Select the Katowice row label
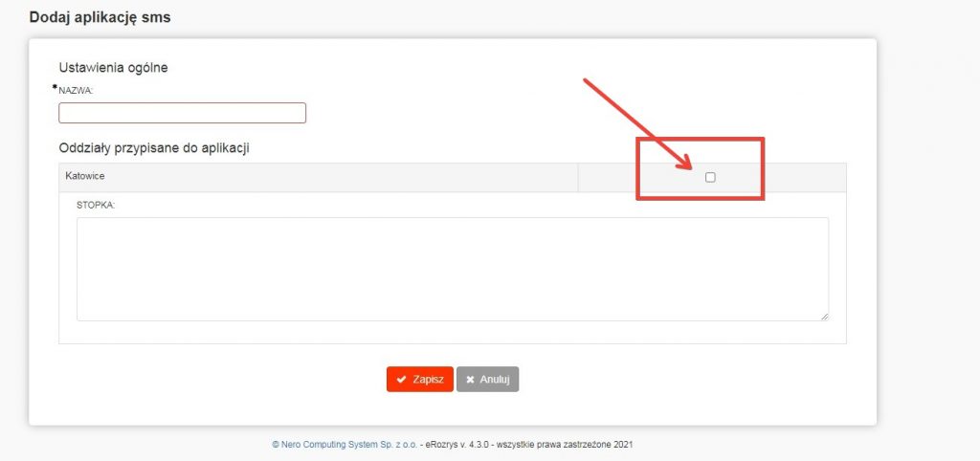The image size is (980, 461). tap(84, 177)
